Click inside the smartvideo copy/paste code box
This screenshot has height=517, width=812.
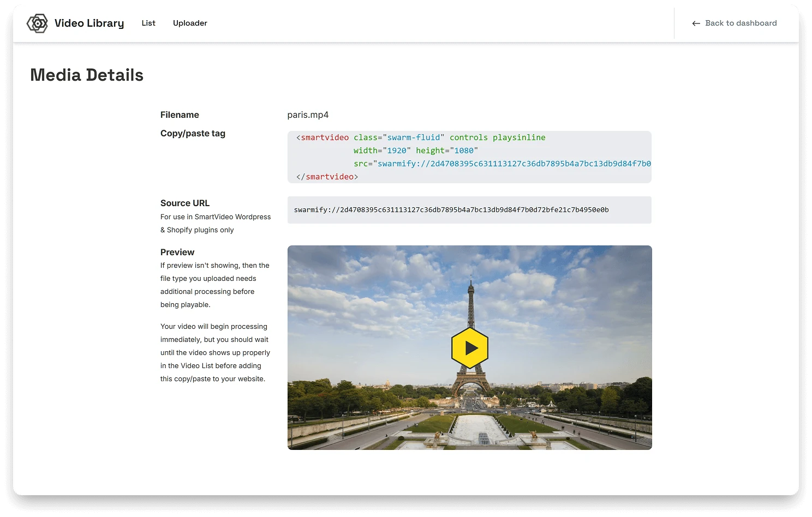pos(469,157)
